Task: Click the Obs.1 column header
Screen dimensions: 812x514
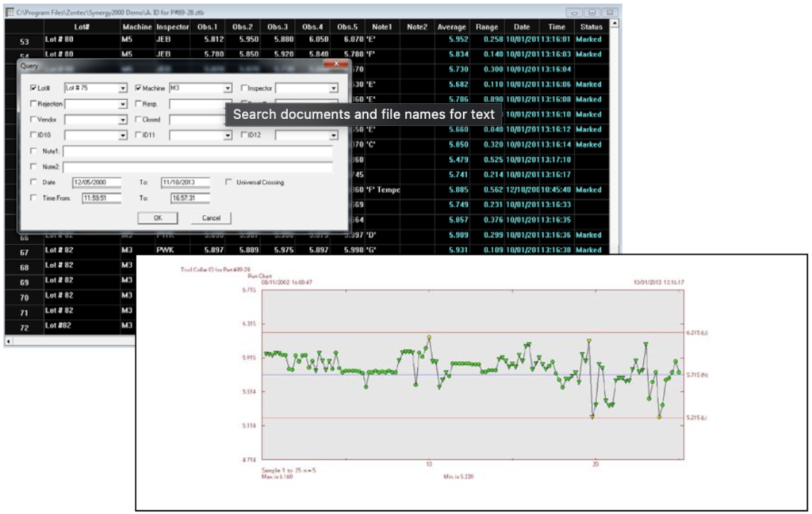Action: [x=208, y=27]
